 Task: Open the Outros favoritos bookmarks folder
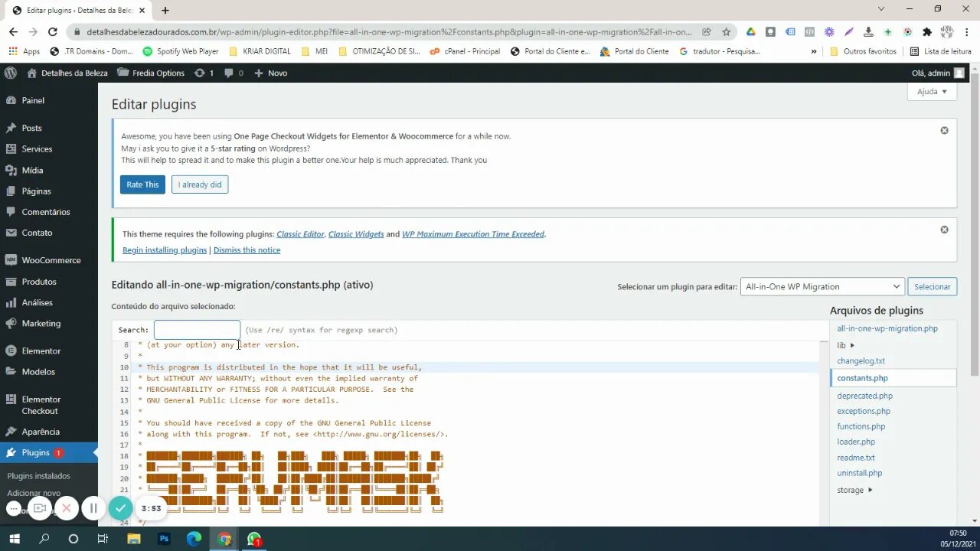[x=863, y=51]
